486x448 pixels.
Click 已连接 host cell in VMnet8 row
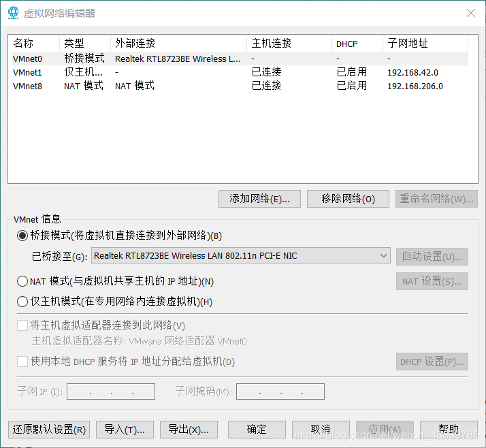coord(266,86)
